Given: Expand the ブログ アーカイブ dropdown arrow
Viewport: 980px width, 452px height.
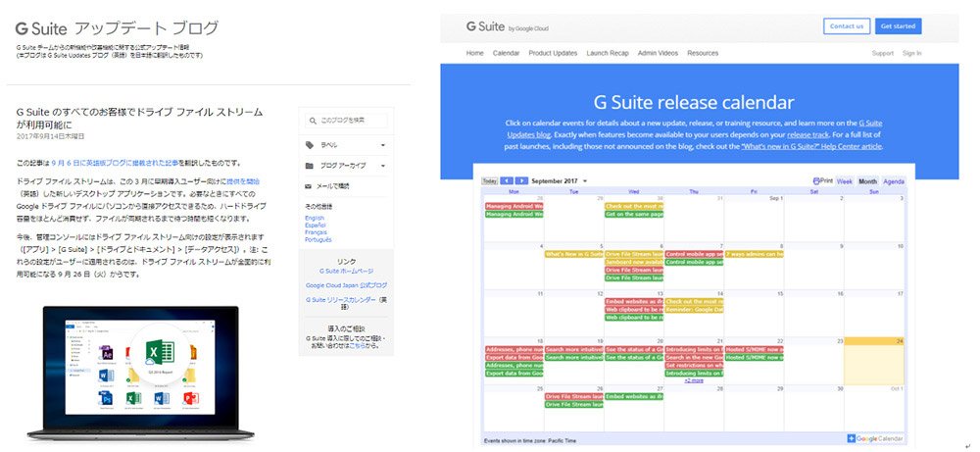Looking at the screenshot, I should [x=382, y=166].
